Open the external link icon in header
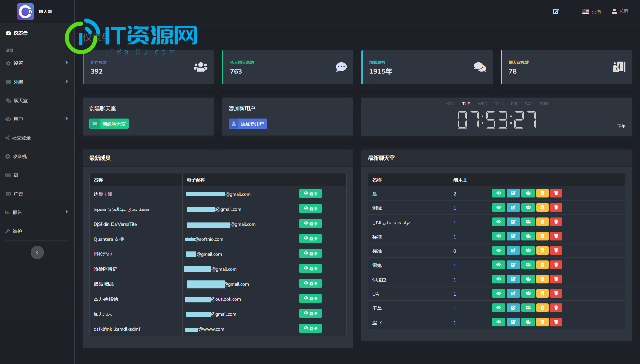This screenshot has height=364, width=640. [556, 11]
